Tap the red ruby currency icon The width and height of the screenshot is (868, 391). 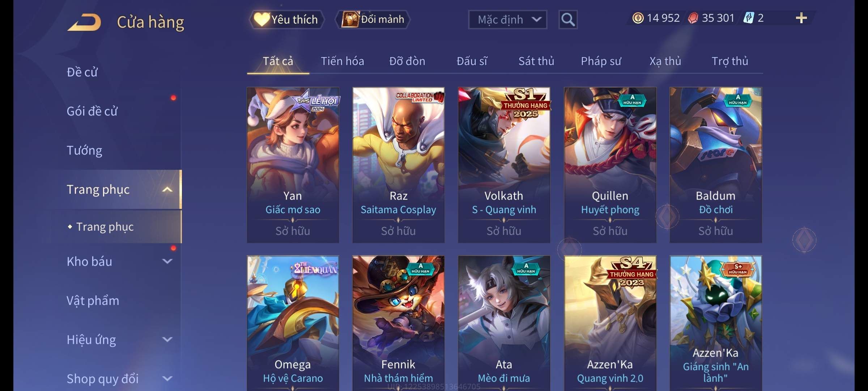click(x=693, y=18)
